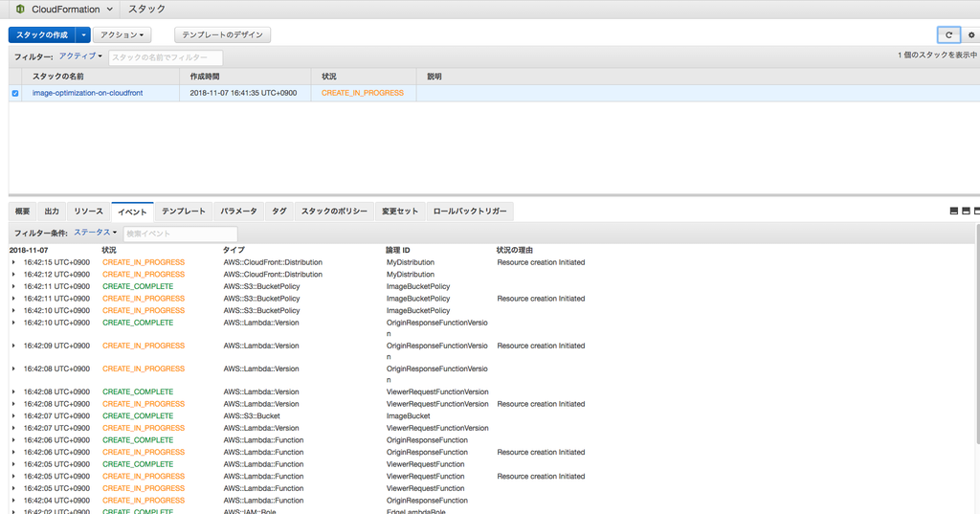This screenshot has height=514, width=980.
Task: Open the スタックのポリシー tab
Action: [x=334, y=212]
